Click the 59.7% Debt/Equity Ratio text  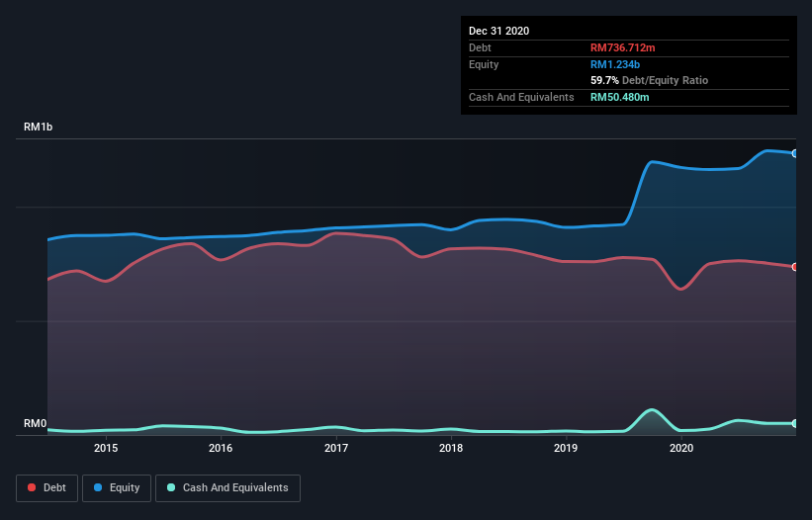[x=649, y=80]
